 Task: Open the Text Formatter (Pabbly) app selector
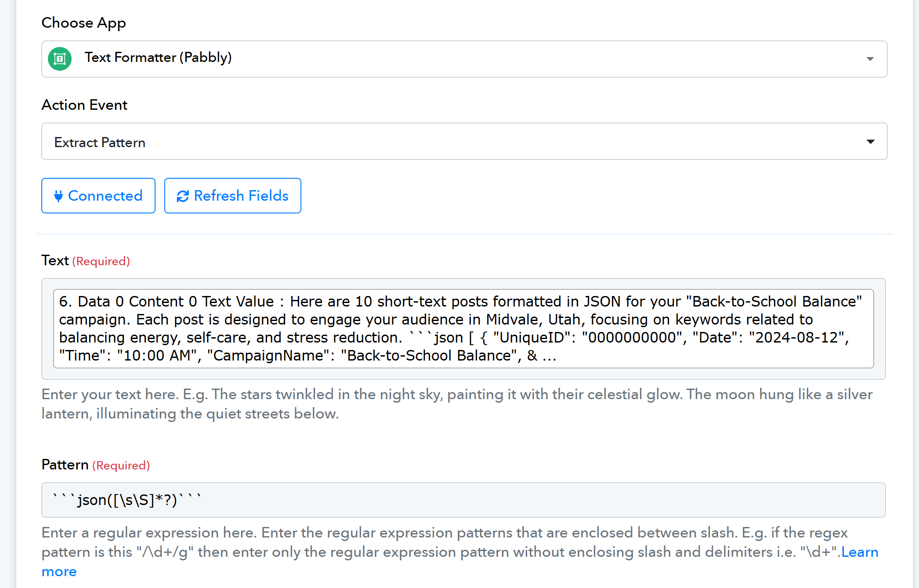pyautogui.click(x=464, y=59)
